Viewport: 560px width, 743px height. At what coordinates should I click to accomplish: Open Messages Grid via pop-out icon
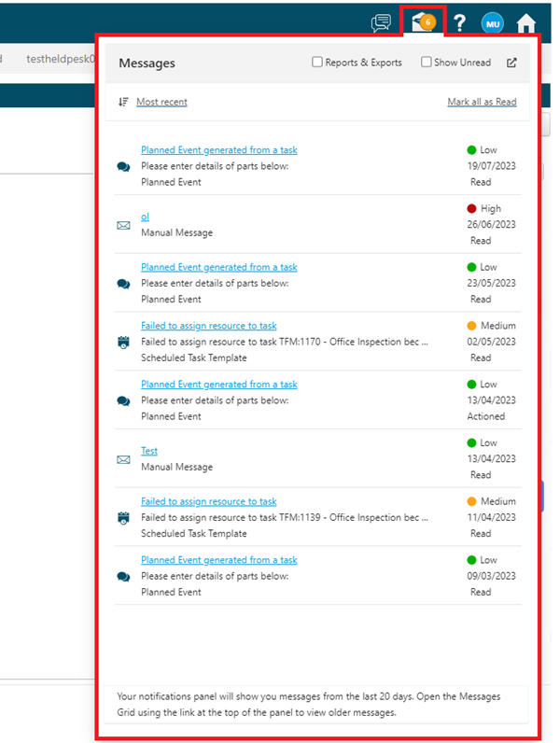pyautogui.click(x=511, y=63)
